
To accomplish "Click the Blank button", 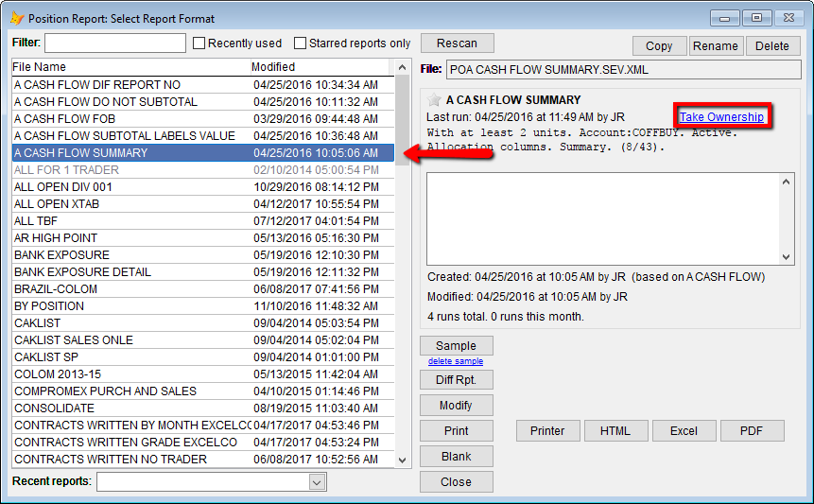I will 457,456.
